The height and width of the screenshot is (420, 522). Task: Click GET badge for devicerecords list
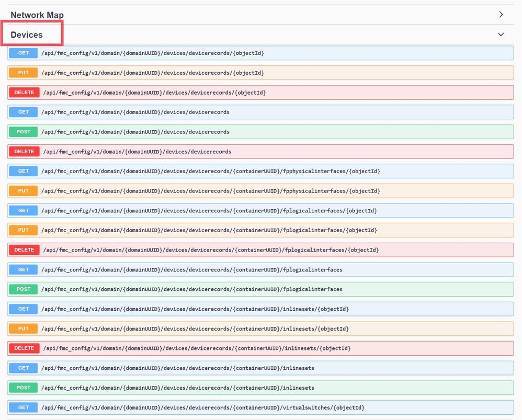[x=24, y=112]
